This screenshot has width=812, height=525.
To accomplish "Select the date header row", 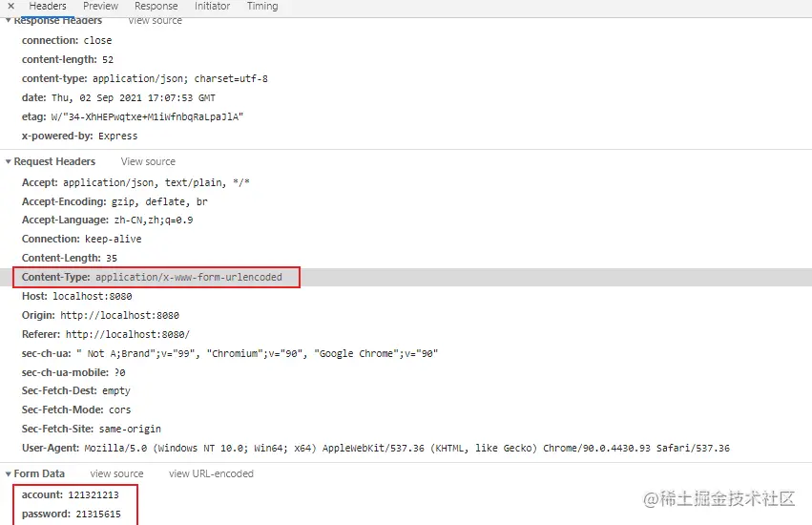I will (118, 98).
